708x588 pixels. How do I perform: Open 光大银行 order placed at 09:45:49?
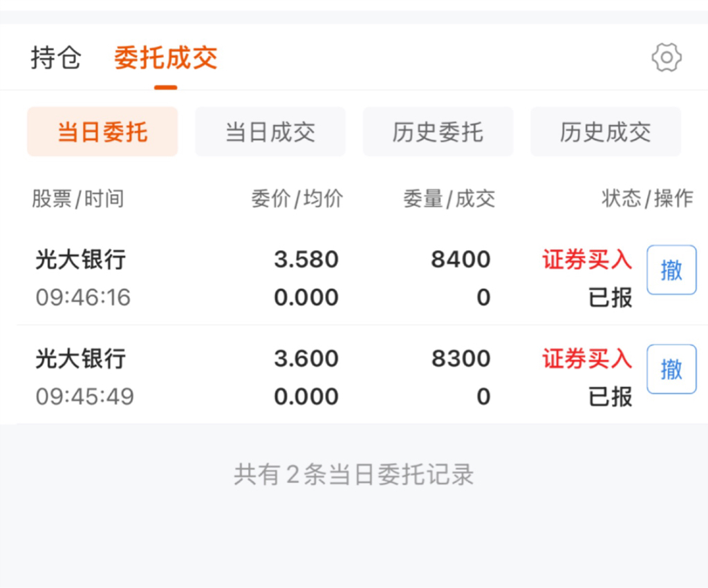click(81, 359)
